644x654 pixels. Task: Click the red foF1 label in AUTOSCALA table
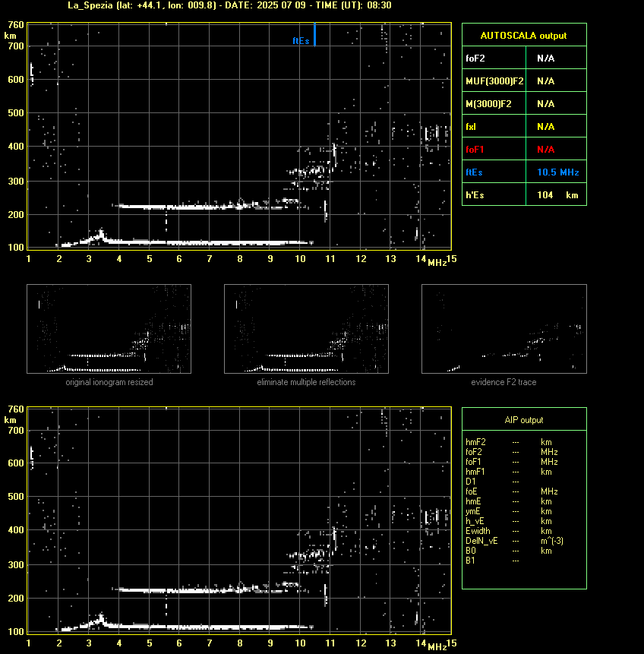point(475,150)
